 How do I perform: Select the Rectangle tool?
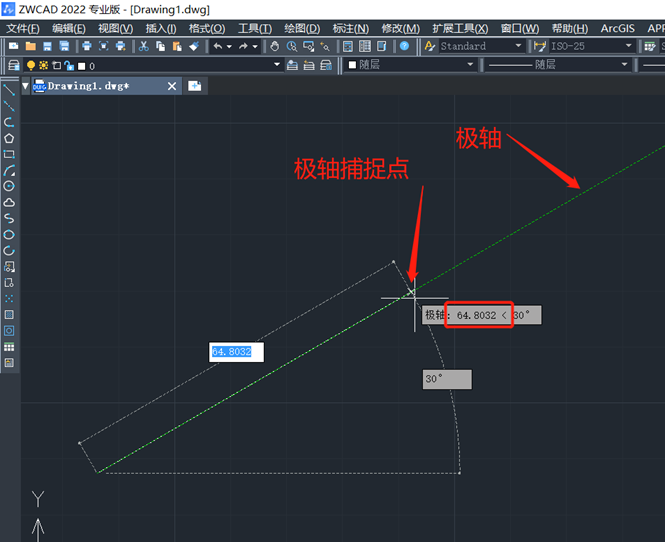pos(9,154)
